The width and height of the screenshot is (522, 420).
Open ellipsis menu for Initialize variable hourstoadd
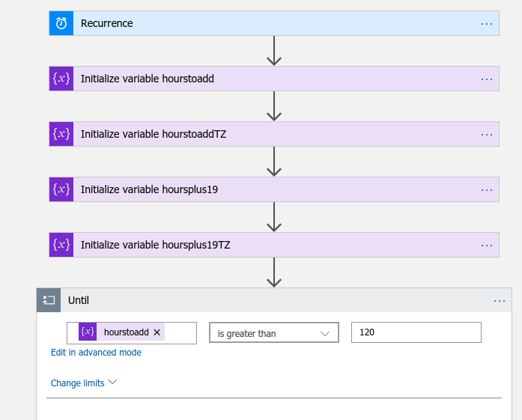coord(487,79)
